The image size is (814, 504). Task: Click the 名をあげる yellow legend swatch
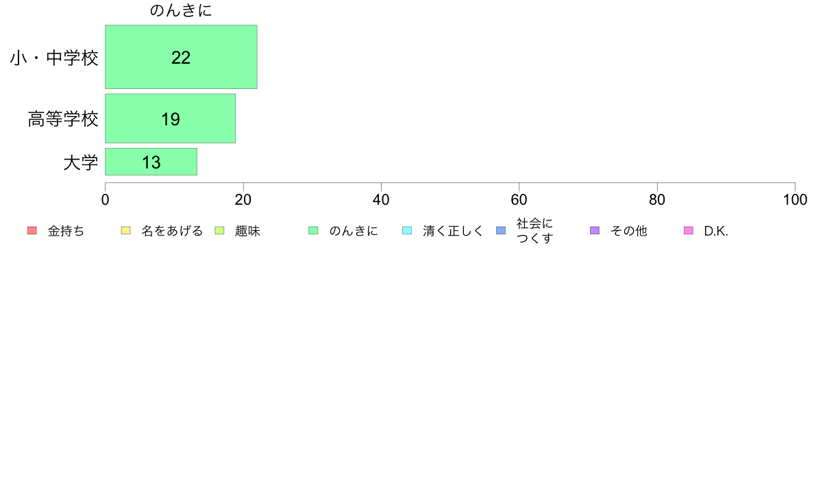click(125, 231)
